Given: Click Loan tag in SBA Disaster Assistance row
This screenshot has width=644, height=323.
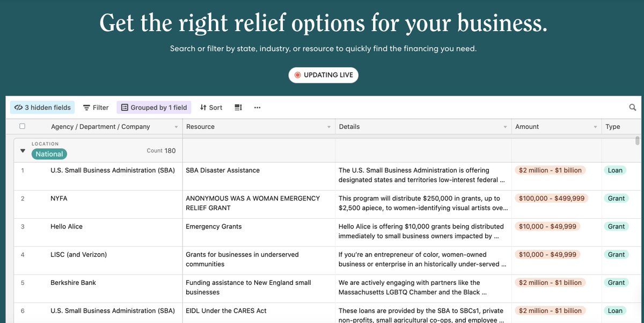Looking at the screenshot, I should 615,170.
